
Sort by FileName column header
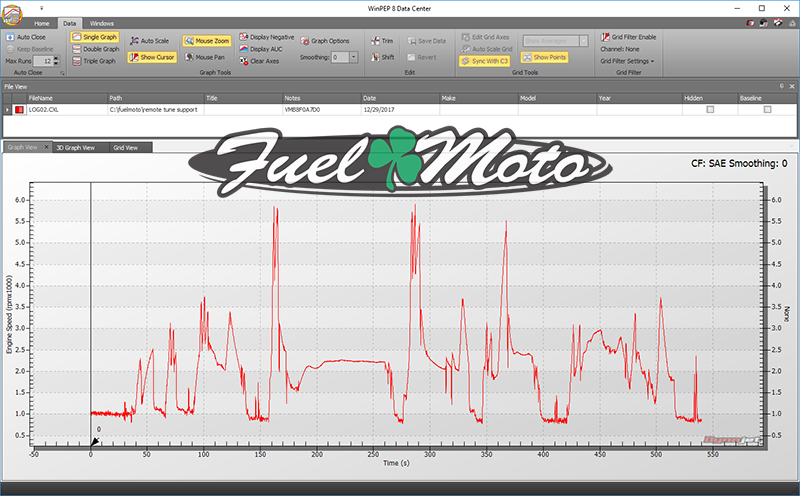tap(66, 98)
